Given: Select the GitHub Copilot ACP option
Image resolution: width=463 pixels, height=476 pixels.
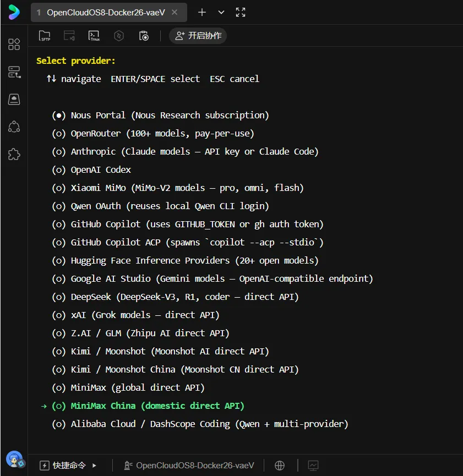Looking at the screenshot, I should pyautogui.click(x=187, y=242).
